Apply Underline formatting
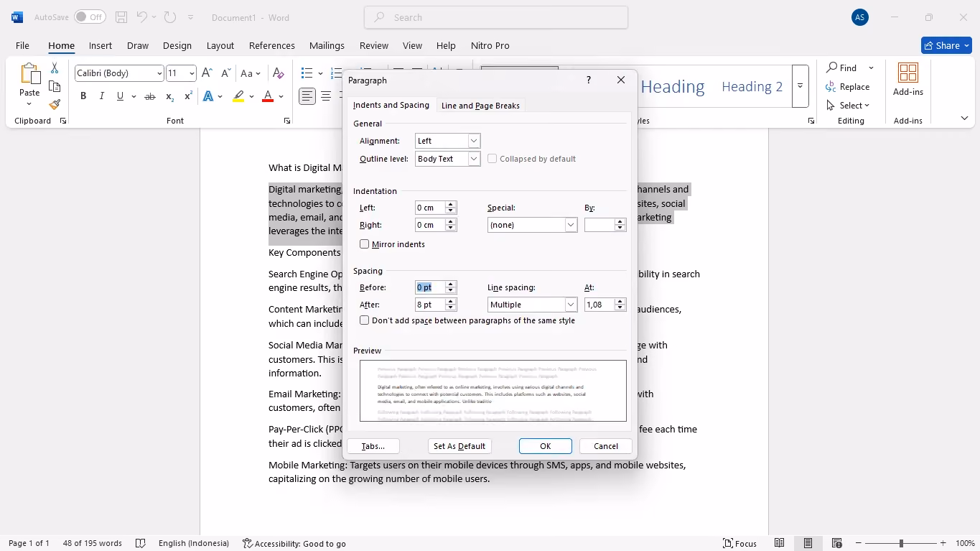 tap(120, 96)
